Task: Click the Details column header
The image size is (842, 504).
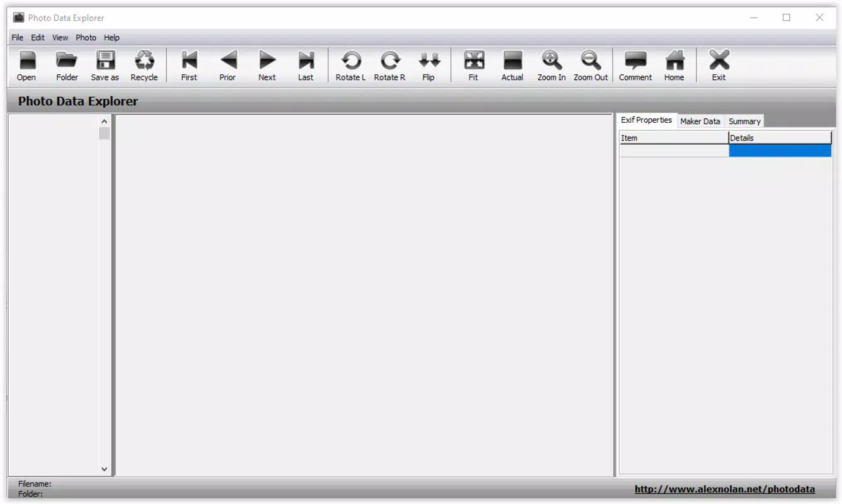Action: tap(780, 138)
